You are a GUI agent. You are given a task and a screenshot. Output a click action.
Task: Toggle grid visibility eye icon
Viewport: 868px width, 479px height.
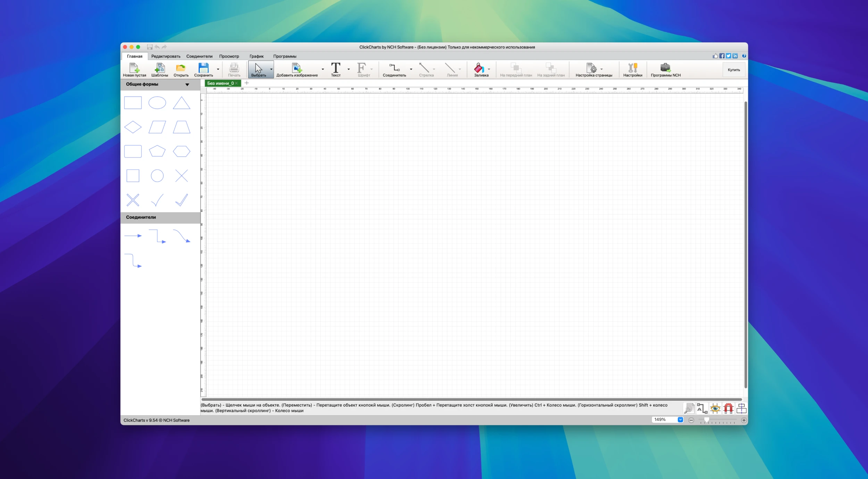click(715, 409)
